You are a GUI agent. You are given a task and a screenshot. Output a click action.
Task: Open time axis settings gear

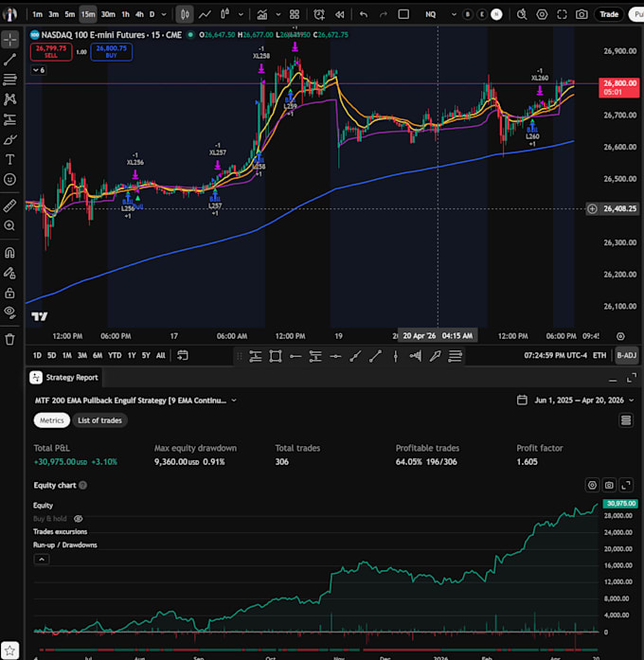click(621, 336)
